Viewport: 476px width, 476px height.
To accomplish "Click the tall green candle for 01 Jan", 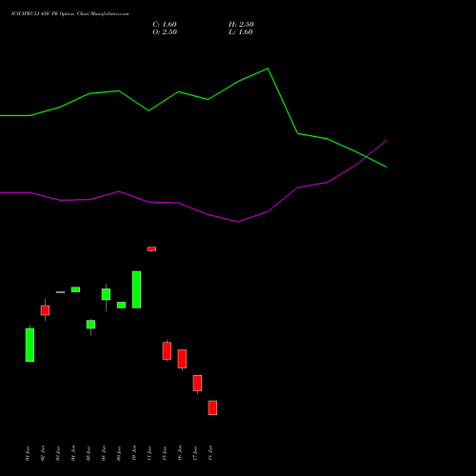I will [x=30, y=345].
